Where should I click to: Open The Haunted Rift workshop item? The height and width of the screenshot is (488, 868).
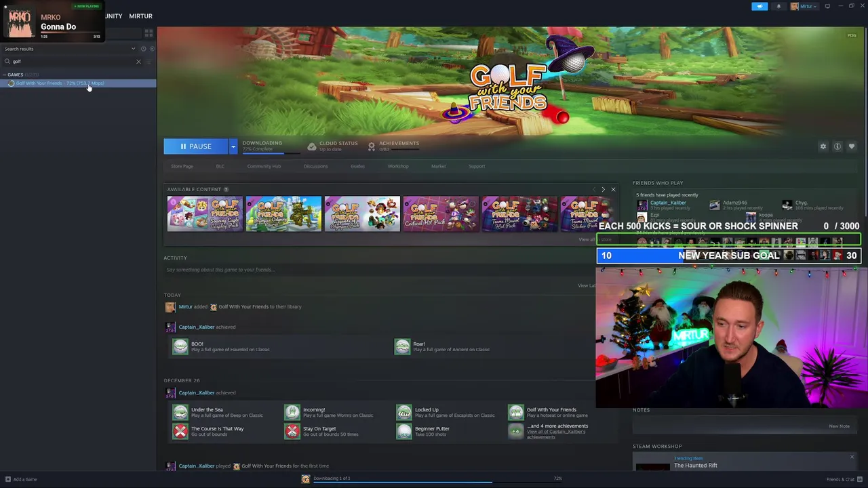[695, 466]
